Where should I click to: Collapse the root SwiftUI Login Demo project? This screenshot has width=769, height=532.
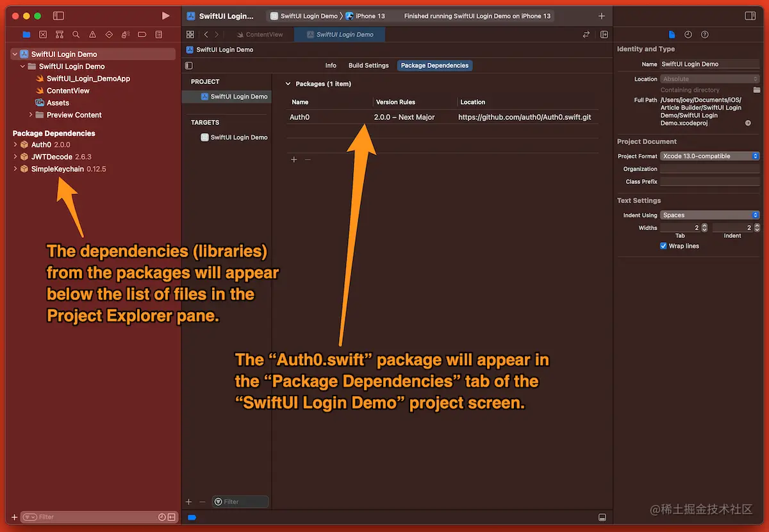click(x=15, y=54)
